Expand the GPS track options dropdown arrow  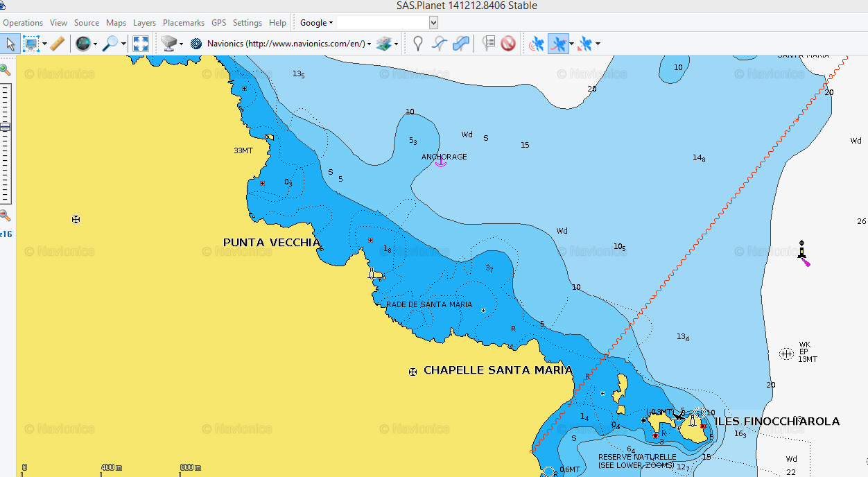571,44
